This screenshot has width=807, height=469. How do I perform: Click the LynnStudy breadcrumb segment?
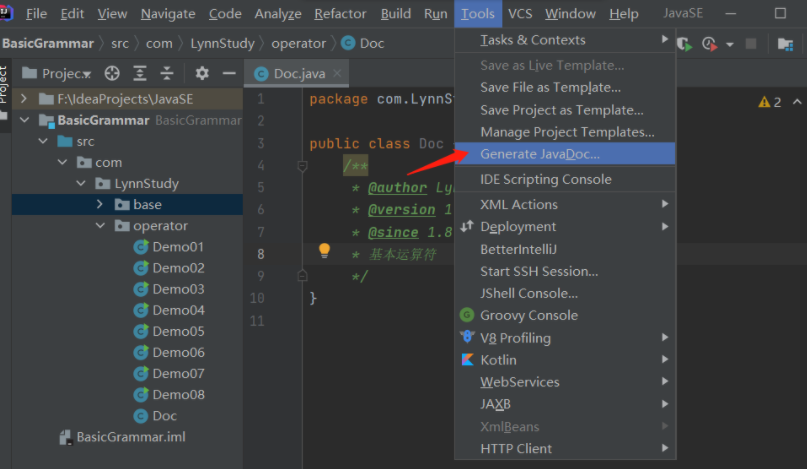coord(222,43)
